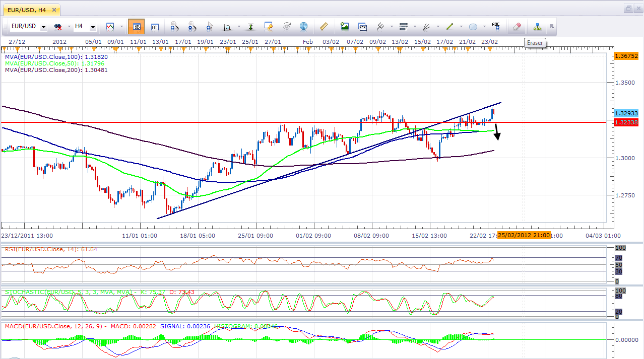644x359 pixels.
Task: Click the MACD indicator label
Action: click(81, 326)
